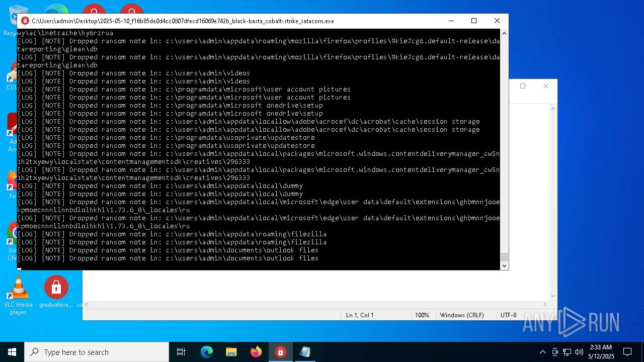
Task: Show hidden system tray icons
Action: [542, 352]
